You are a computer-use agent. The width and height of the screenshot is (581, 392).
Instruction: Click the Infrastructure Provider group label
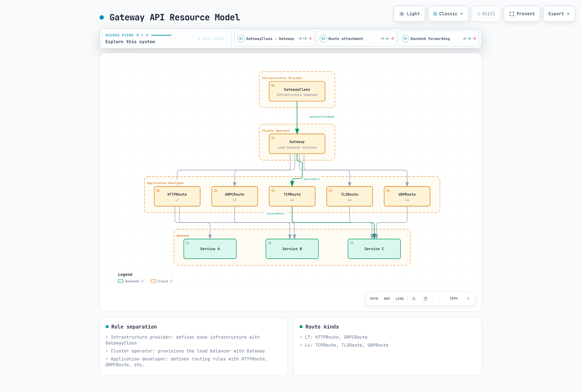[282, 78]
